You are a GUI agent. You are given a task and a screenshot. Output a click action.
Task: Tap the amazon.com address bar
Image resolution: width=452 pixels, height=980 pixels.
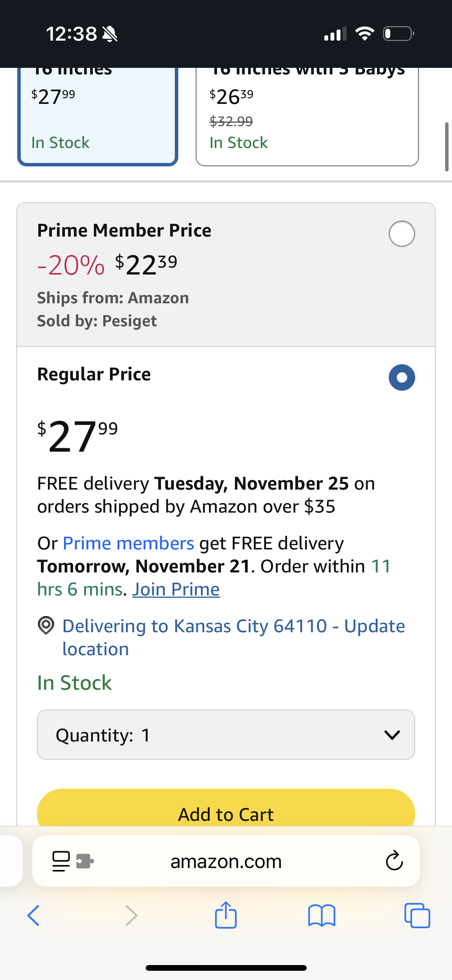point(226,861)
